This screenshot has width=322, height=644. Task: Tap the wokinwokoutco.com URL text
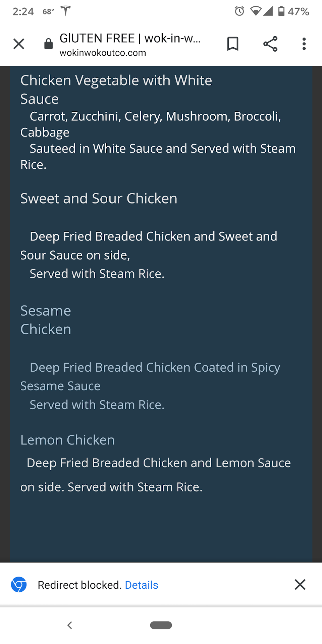[x=103, y=53]
